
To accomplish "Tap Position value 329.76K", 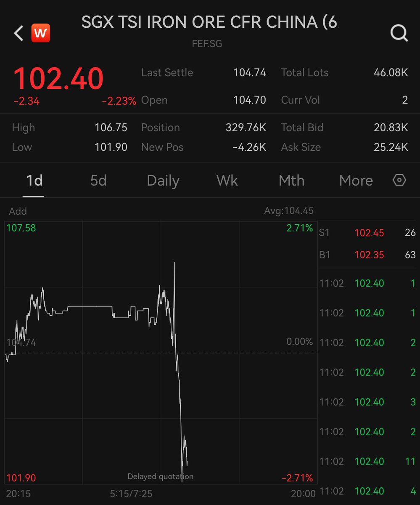I will pos(246,128).
